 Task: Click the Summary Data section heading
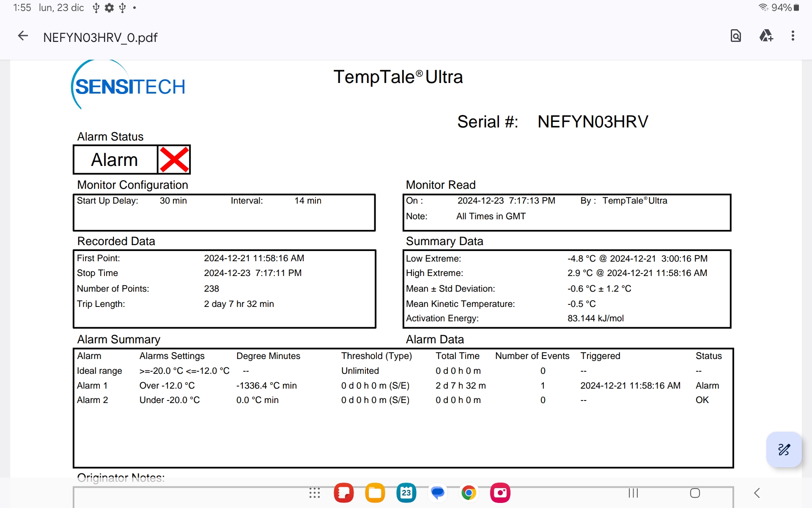(444, 241)
